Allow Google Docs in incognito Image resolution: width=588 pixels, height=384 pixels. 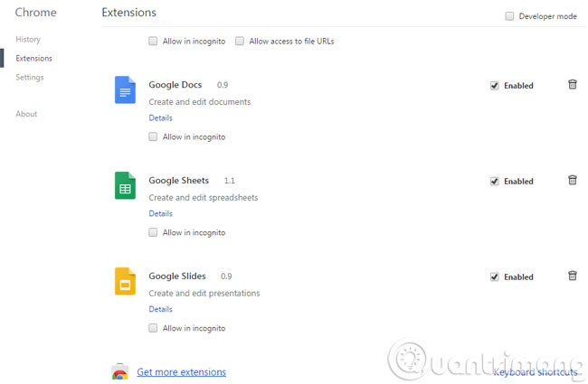point(153,136)
